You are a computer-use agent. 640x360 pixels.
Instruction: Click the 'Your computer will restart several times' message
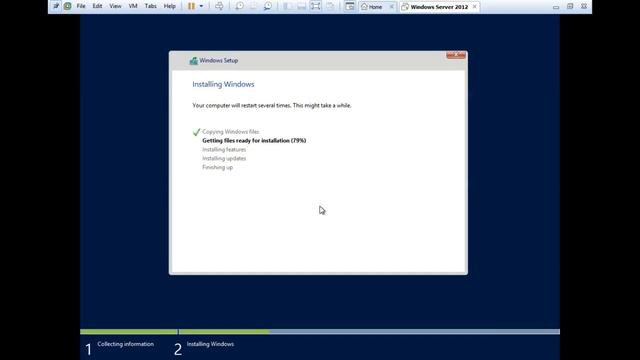click(x=272, y=105)
